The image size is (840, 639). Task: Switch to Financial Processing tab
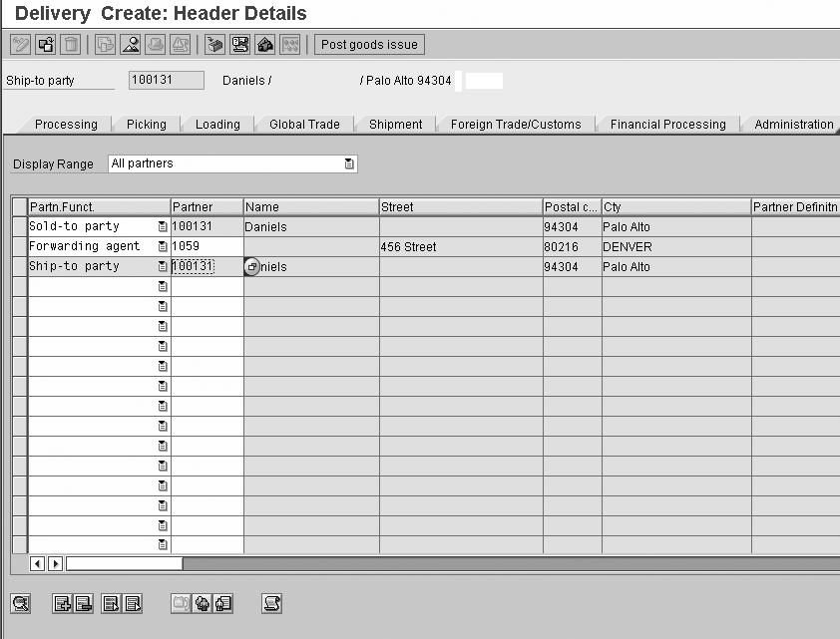tap(668, 125)
